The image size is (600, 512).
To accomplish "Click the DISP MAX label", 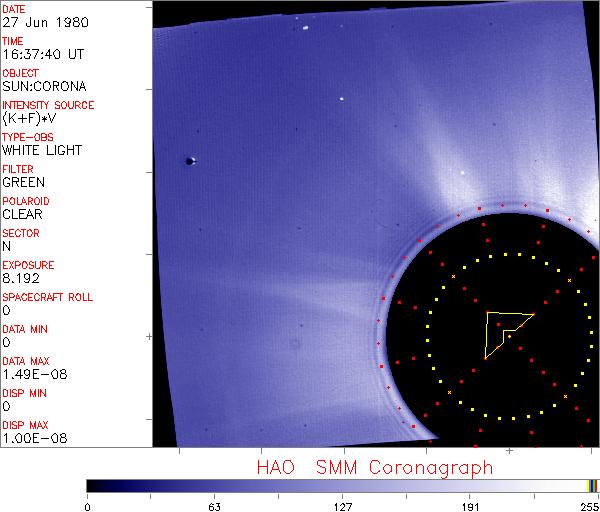I will 25,425.
